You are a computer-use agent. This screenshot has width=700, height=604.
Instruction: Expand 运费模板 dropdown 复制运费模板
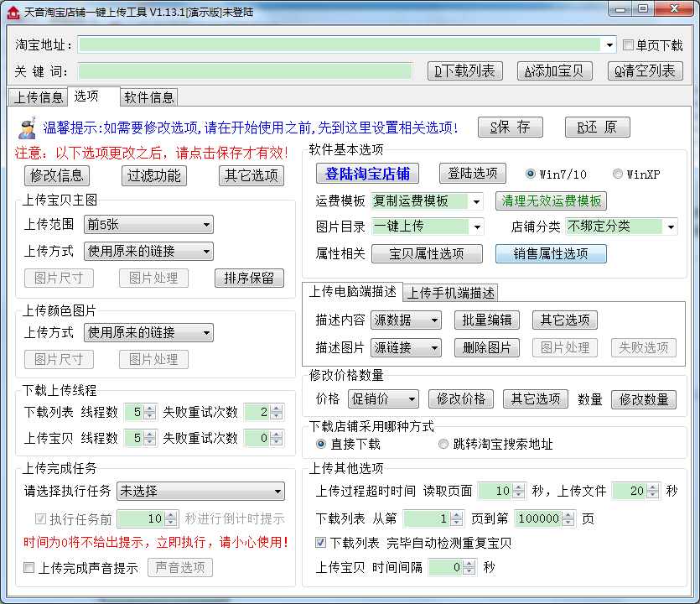point(428,201)
